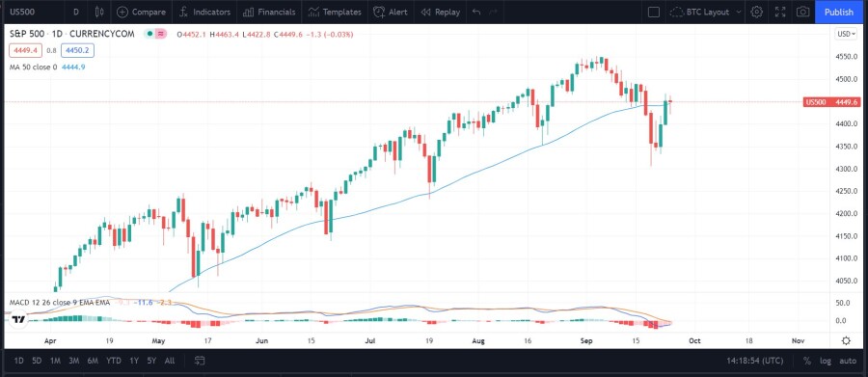Viewport: 868px width, 377px height.
Task: Set range to 6M
Action: [x=93, y=361]
